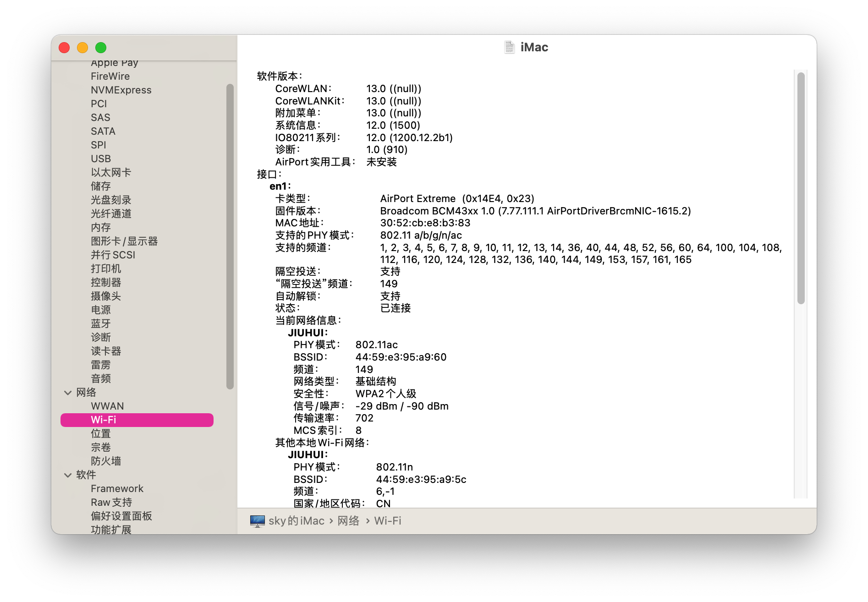
Task: Click the green zoom window button
Action: click(x=101, y=48)
